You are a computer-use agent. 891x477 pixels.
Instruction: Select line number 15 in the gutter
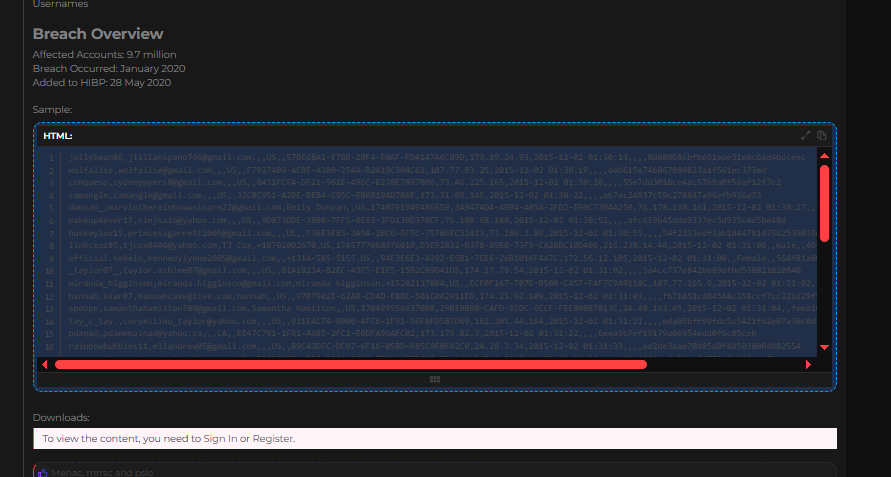pos(51,333)
